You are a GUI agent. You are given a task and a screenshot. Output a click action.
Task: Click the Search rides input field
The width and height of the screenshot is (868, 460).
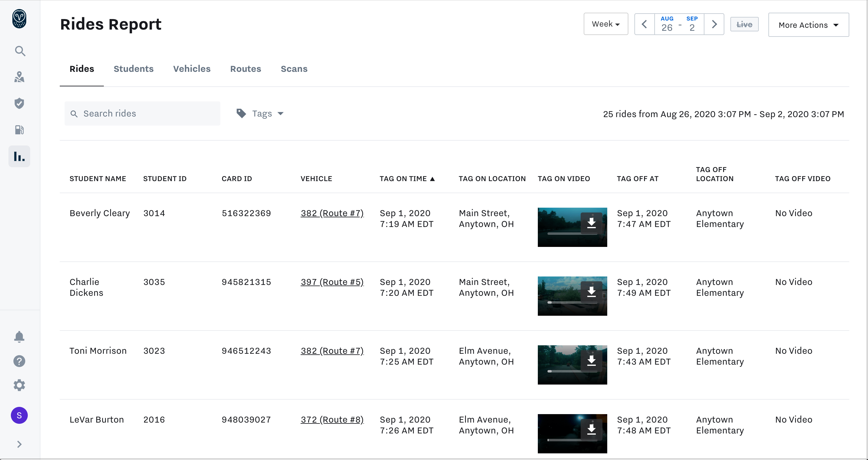pyautogui.click(x=142, y=113)
